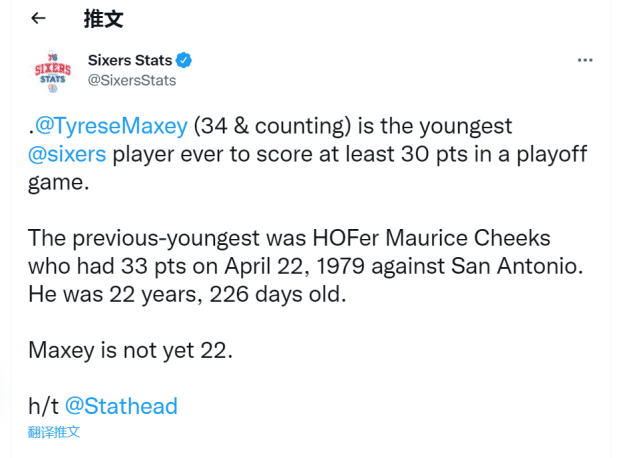Click the "h/t" text before Stathead
This screenshot has height=458, width=641.
[x=44, y=405]
